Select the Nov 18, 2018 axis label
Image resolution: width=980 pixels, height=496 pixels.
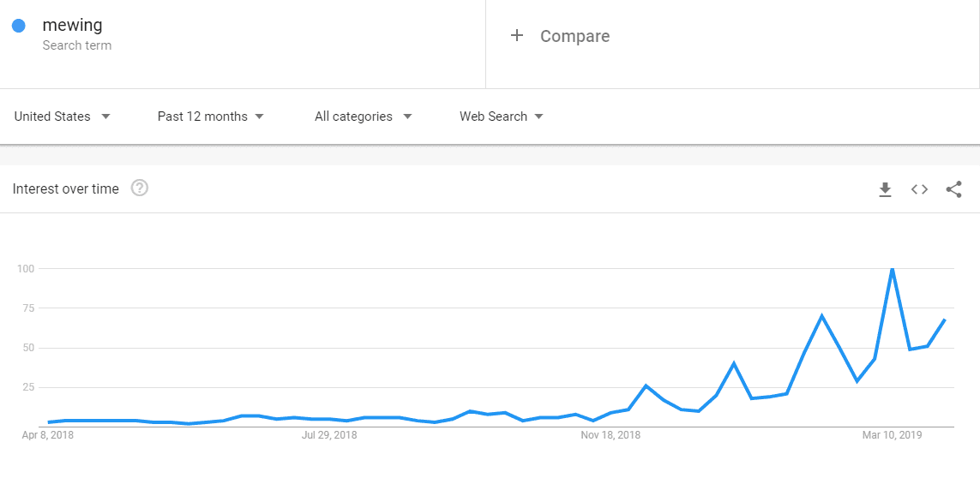pyautogui.click(x=610, y=435)
